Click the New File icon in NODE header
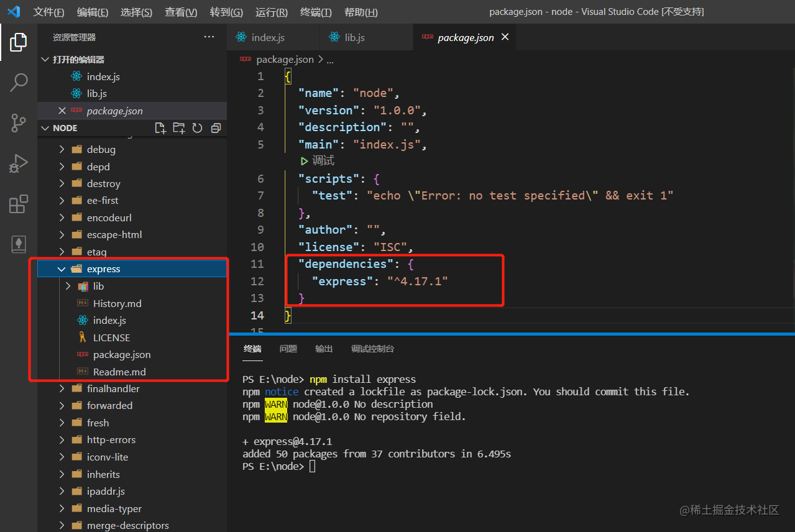Viewport: 795px width, 532px height. (x=160, y=128)
